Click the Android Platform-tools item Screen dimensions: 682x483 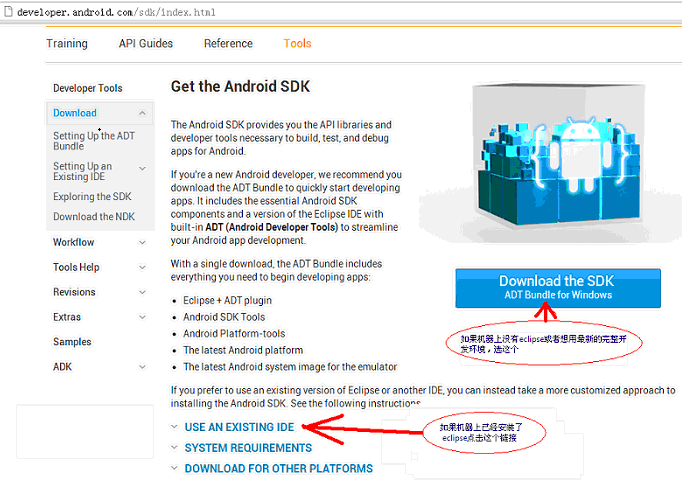[x=234, y=334]
